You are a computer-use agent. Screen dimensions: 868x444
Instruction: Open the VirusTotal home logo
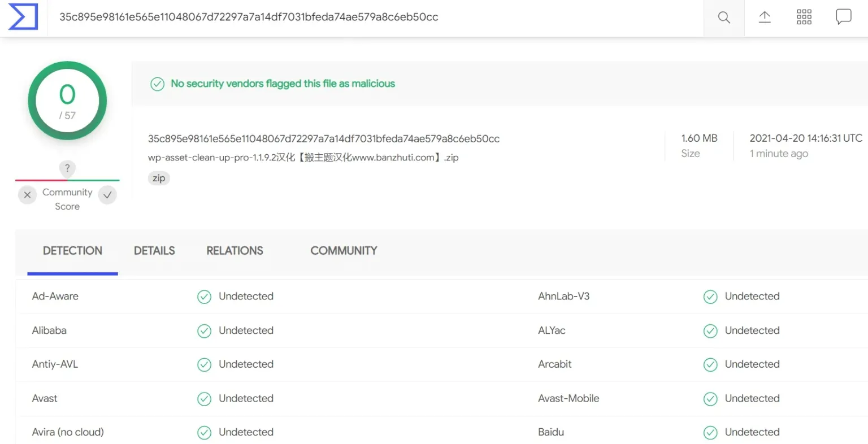tap(23, 16)
